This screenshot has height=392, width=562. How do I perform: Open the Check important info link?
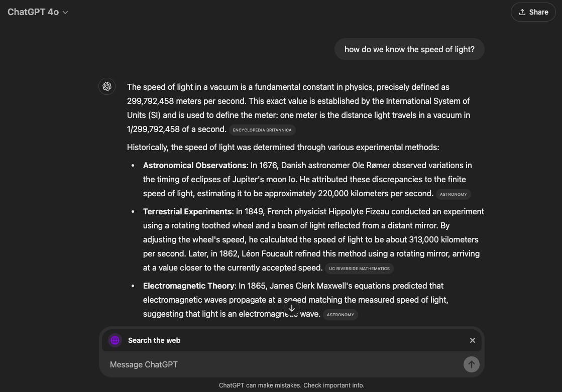click(x=333, y=385)
